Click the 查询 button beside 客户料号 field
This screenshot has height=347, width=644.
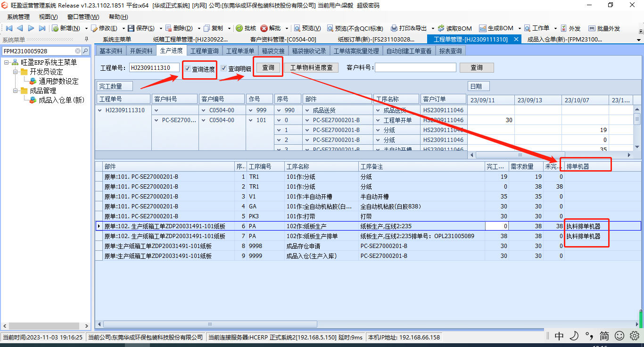pyautogui.click(x=477, y=68)
